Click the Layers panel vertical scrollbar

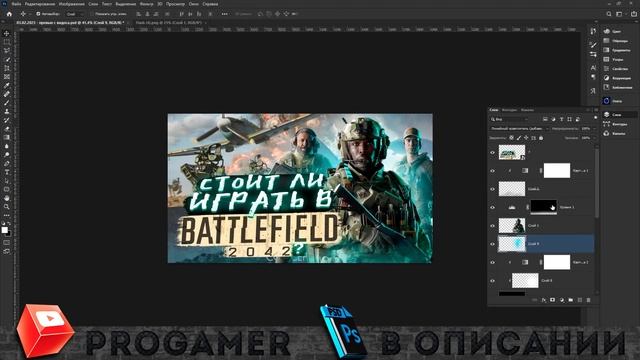point(596,182)
